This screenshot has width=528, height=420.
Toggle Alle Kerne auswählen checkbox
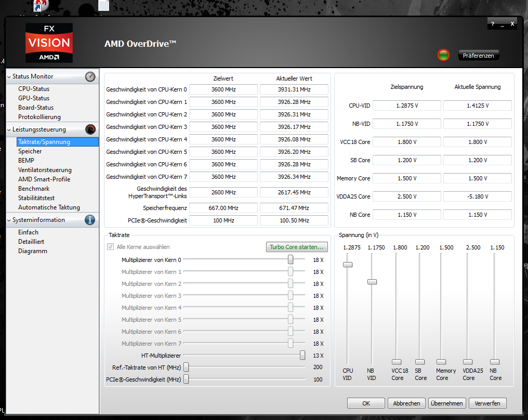(x=111, y=247)
